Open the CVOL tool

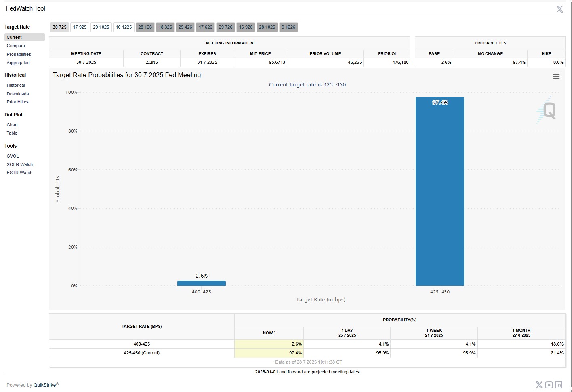[x=13, y=156]
